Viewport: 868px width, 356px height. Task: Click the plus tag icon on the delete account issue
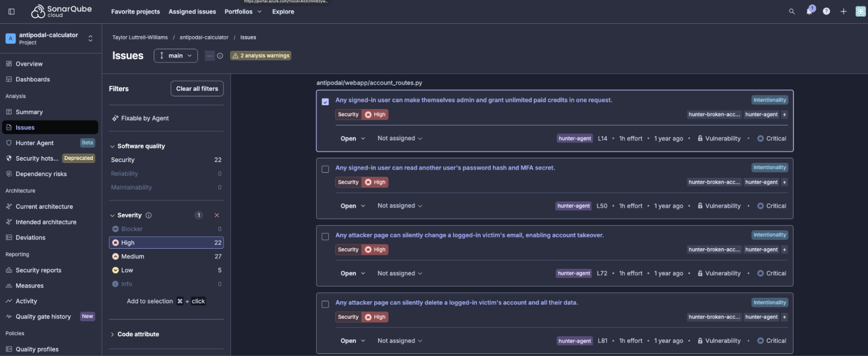784,317
